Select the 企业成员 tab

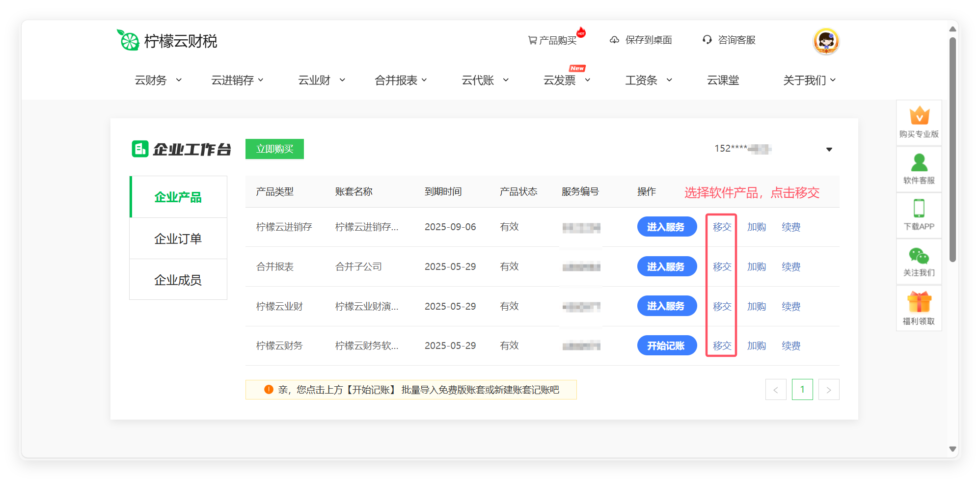coord(178,280)
